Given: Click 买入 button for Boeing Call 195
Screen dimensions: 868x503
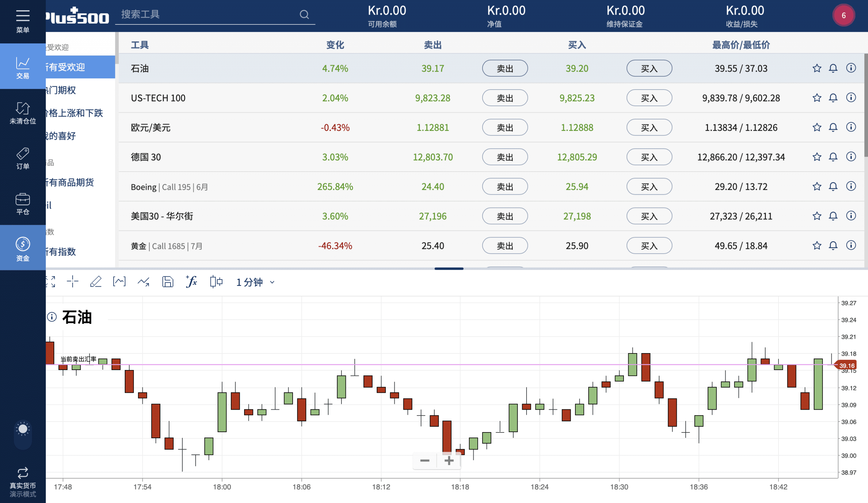Looking at the screenshot, I should click(649, 187).
